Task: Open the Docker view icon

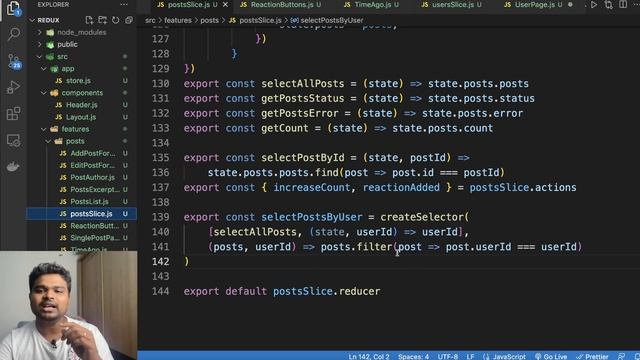Action: click(13, 167)
